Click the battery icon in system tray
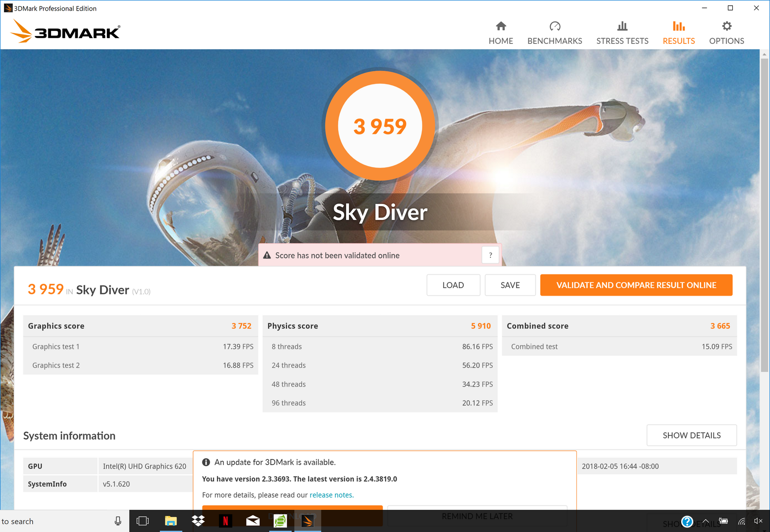770x532 pixels. (x=723, y=521)
